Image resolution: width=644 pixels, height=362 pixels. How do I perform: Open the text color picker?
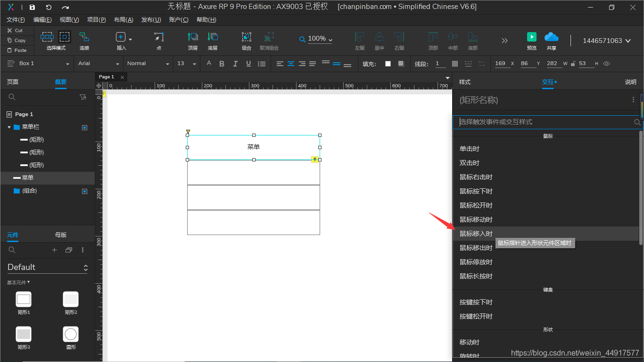click(x=209, y=64)
